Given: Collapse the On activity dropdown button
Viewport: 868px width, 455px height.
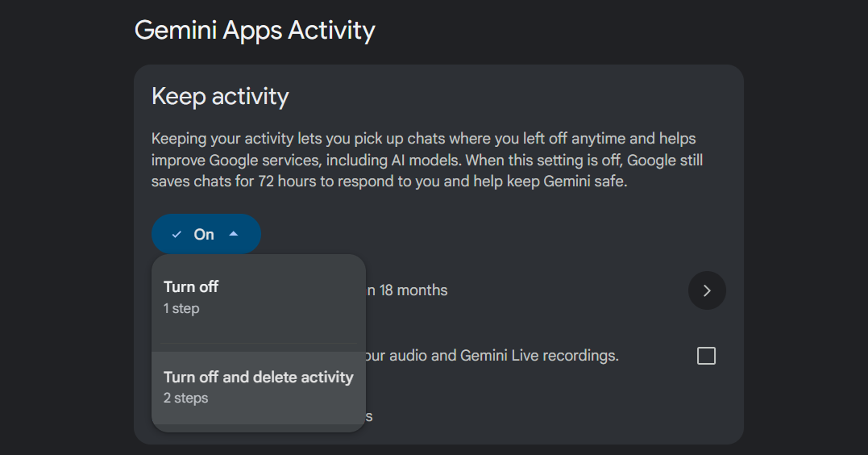Looking at the screenshot, I should 206,234.
